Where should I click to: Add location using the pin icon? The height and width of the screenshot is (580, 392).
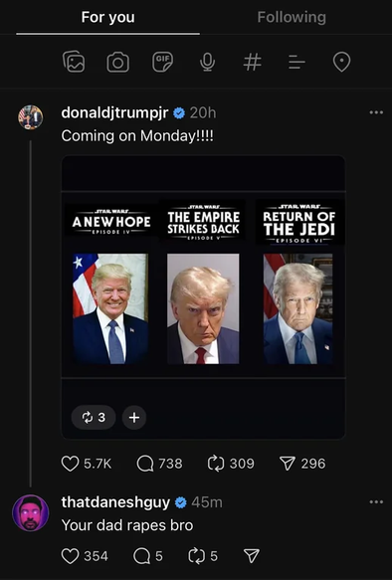click(x=341, y=62)
